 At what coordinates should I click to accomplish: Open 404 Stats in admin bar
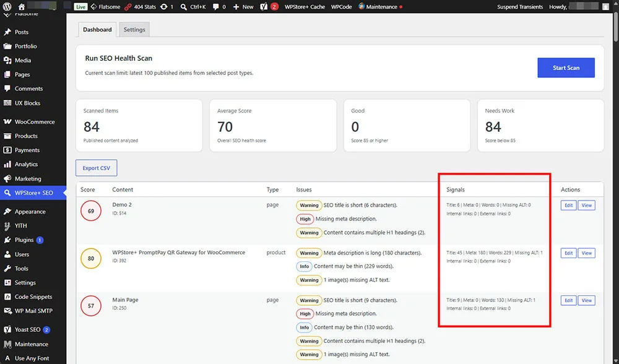tap(140, 7)
